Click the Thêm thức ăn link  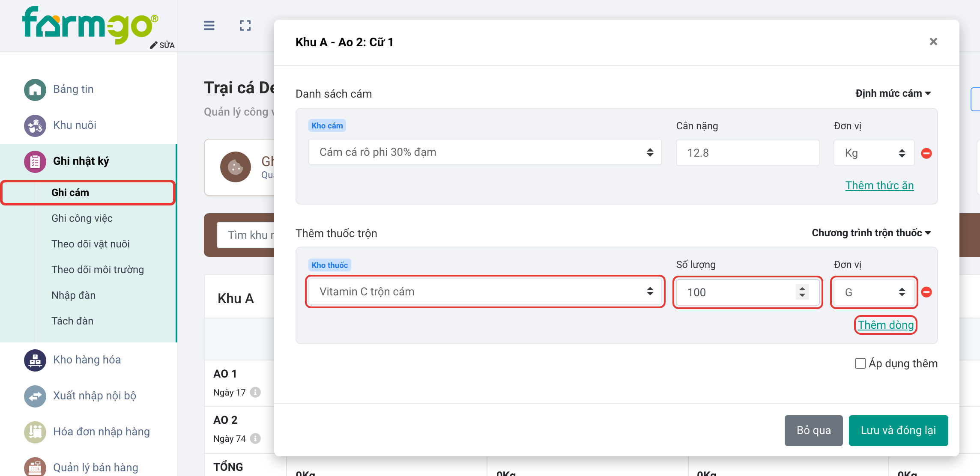[879, 185]
